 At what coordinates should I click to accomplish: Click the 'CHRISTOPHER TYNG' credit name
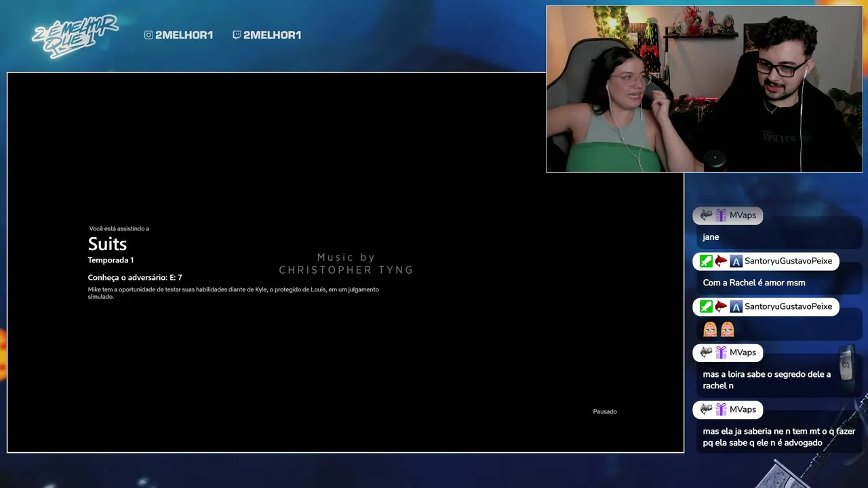tap(346, 270)
